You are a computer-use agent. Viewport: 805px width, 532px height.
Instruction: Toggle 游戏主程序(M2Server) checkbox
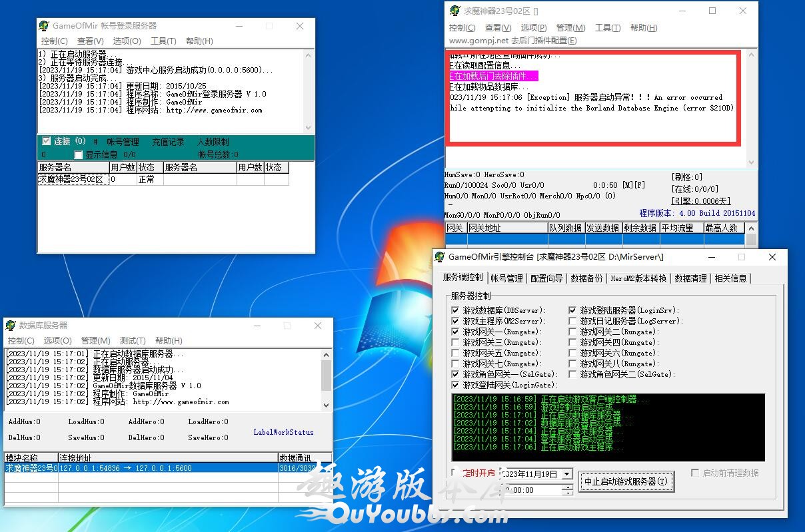point(456,321)
